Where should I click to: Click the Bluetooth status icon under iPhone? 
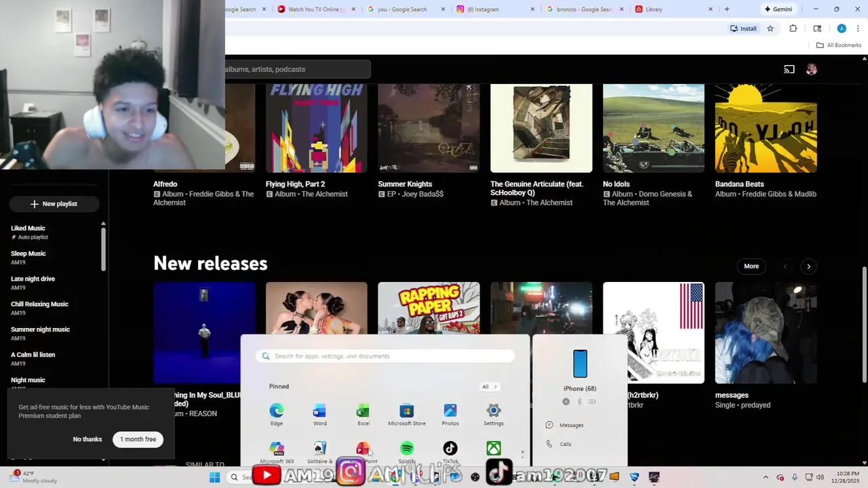point(579,402)
